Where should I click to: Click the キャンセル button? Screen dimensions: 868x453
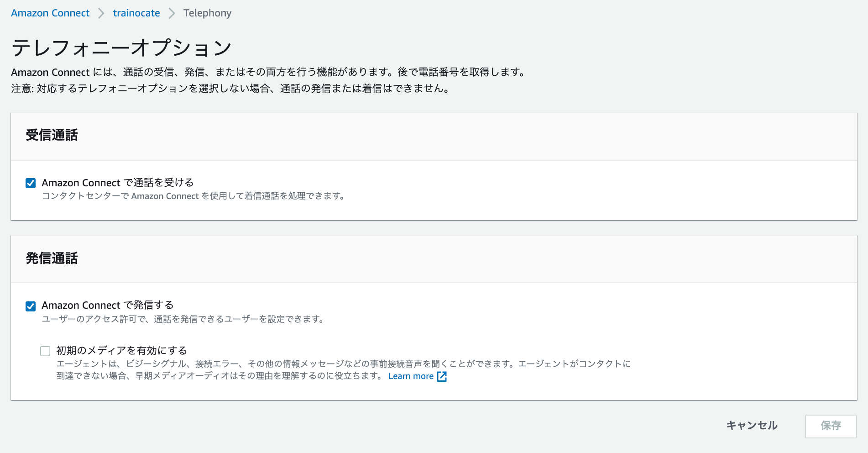(752, 426)
